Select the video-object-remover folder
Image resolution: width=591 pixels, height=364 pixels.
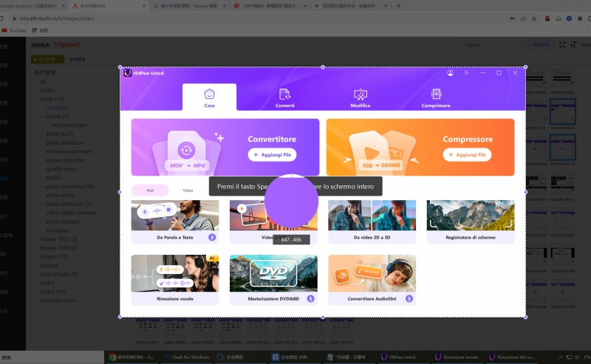click(71, 213)
